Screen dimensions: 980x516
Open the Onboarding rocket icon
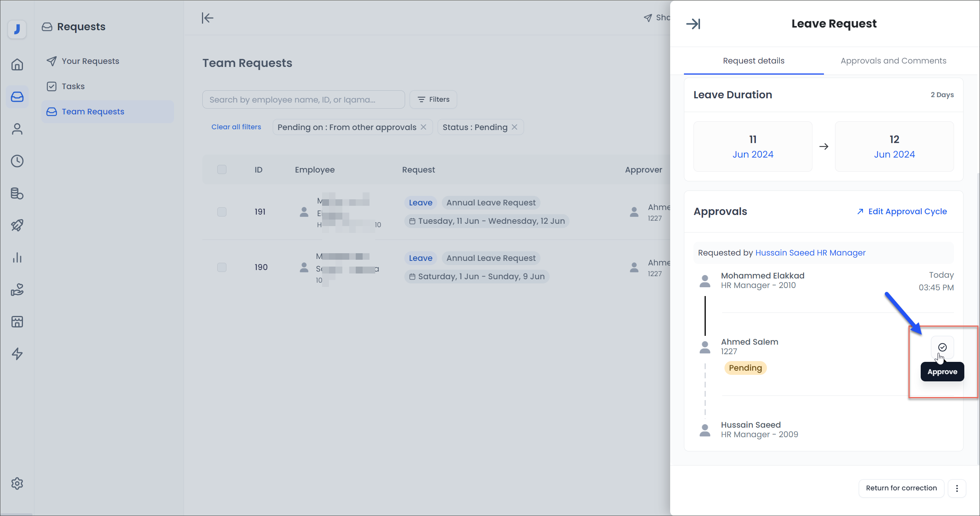point(17,225)
